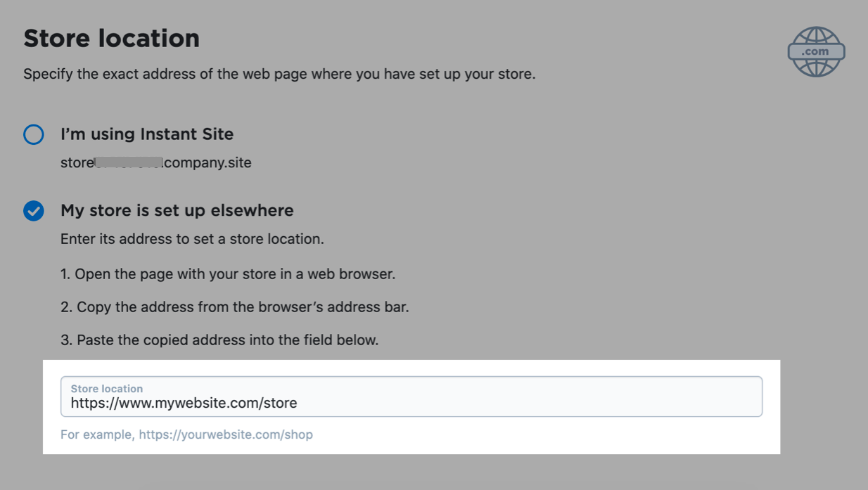Select the checkmark icon beside elsewhere option

(x=33, y=210)
